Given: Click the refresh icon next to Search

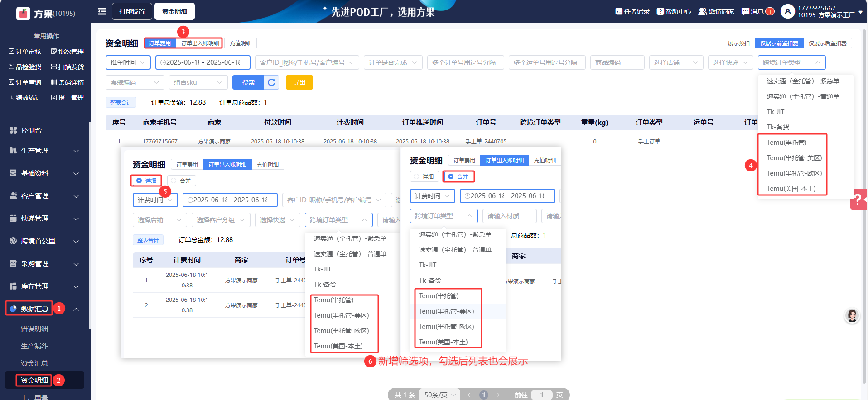Looking at the screenshot, I should tap(271, 82).
